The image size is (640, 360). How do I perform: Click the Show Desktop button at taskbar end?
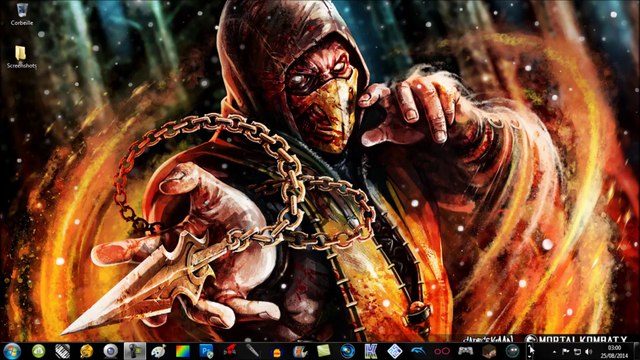click(x=637, y=351)
